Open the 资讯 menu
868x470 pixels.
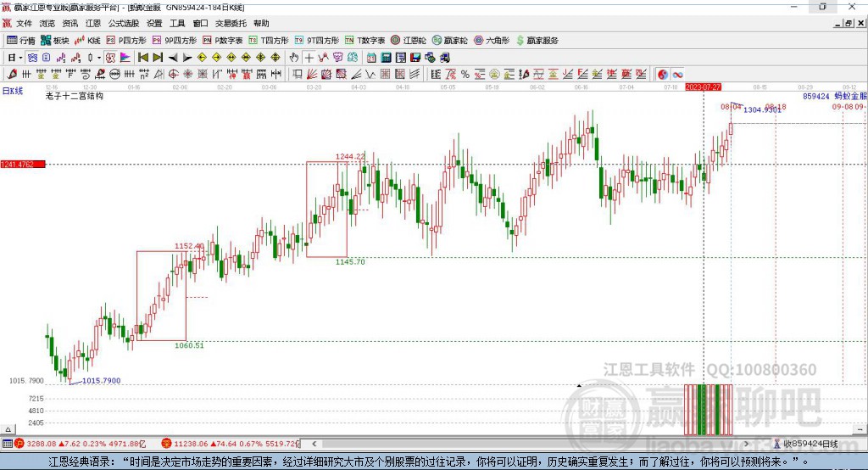point(70,23)
